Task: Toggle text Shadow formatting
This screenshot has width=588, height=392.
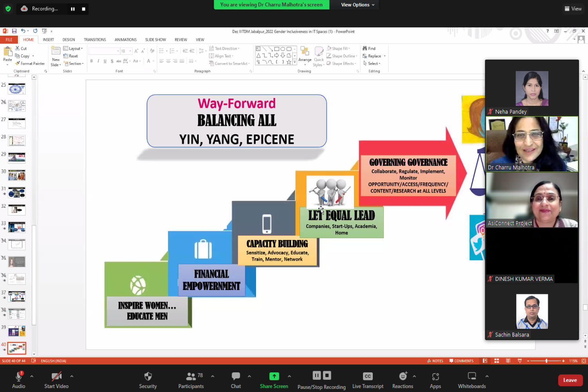Action: click(112, 61)
